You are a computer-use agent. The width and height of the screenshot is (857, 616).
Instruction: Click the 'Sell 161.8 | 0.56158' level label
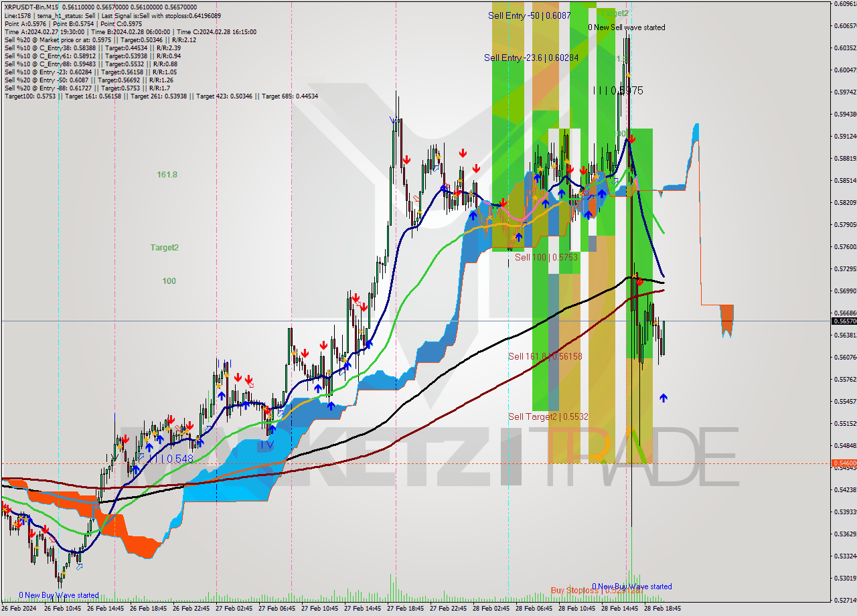(545, 357)
